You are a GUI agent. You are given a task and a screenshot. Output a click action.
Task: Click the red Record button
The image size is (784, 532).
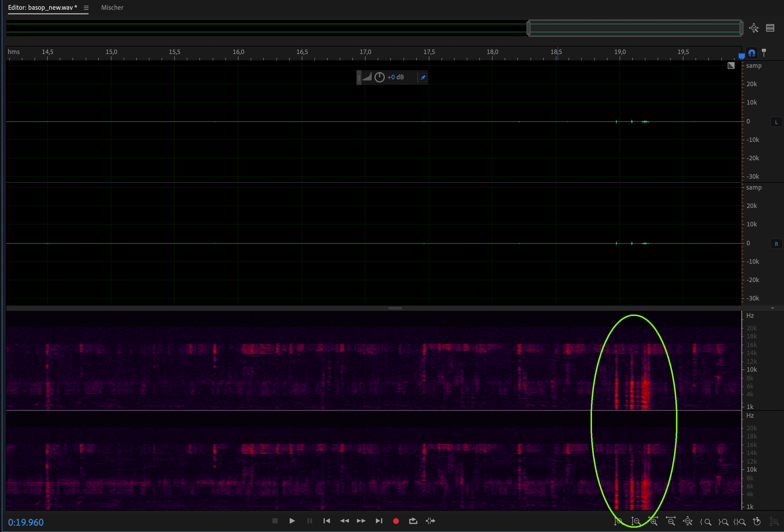click(396, 521)
